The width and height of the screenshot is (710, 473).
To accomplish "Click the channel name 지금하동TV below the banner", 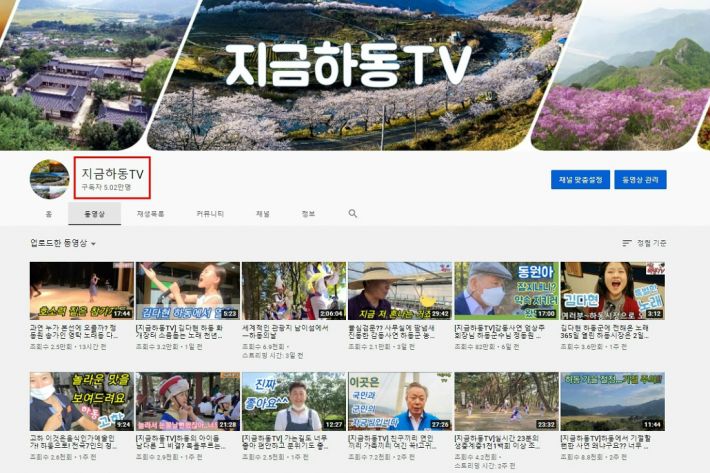I will pos(112,174).
